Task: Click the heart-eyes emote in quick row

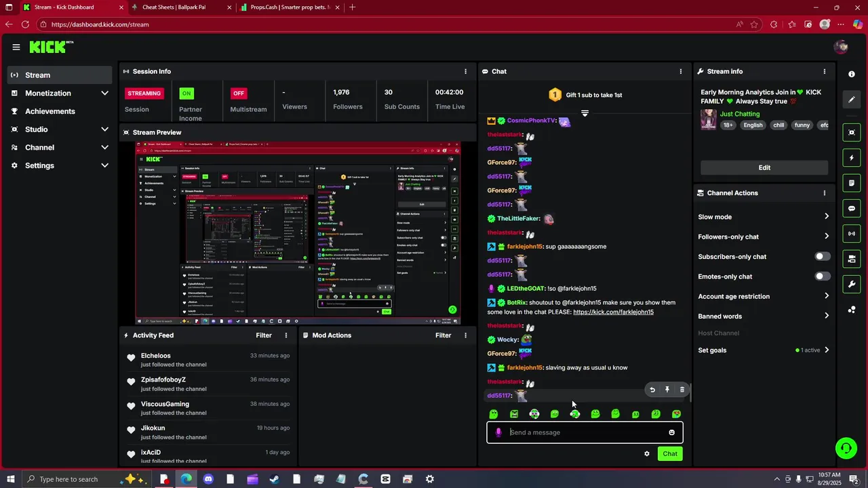Action: pos(676,414)
